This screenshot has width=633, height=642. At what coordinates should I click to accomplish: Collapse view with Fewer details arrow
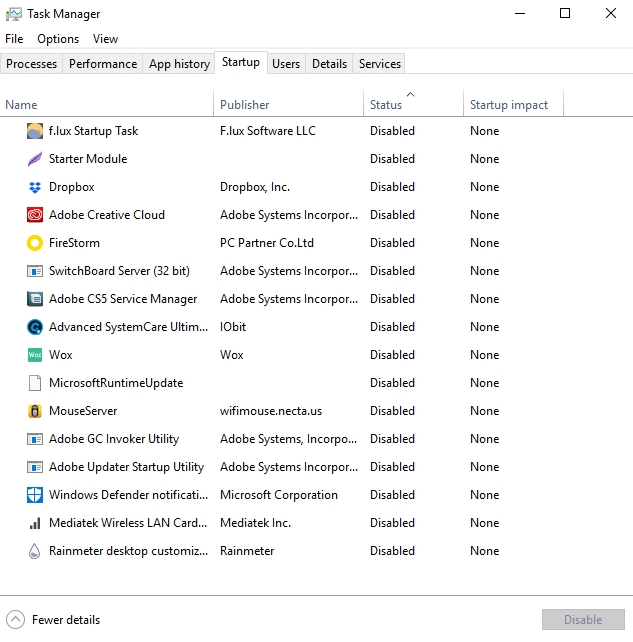(x=16, y=620)
